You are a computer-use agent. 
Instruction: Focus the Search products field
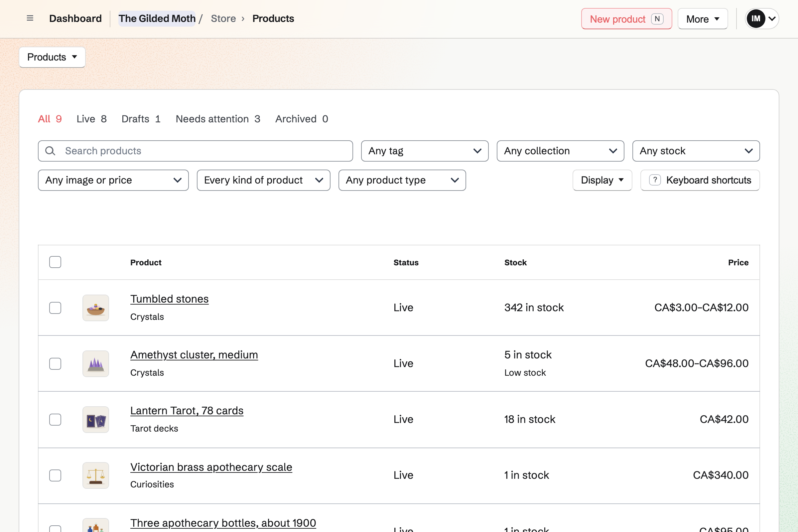(x=196, y=151)
